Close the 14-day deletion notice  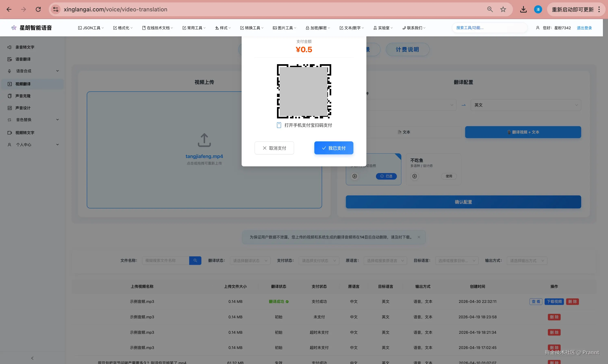[419, 237]
